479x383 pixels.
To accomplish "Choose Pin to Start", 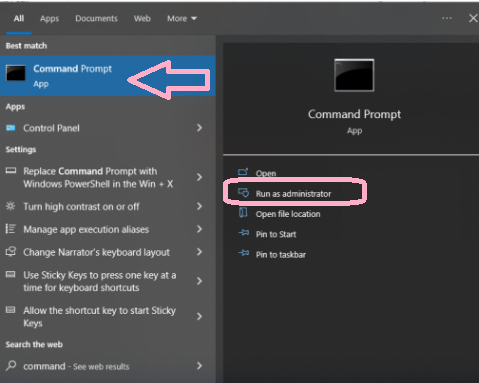I will tap(276, 234).
